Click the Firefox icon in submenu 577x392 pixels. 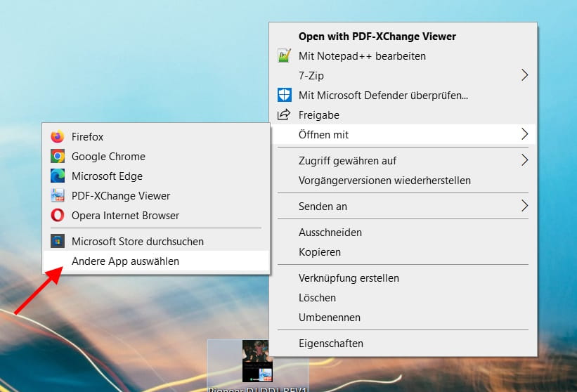pyautogui.click(x=58, y=136)
